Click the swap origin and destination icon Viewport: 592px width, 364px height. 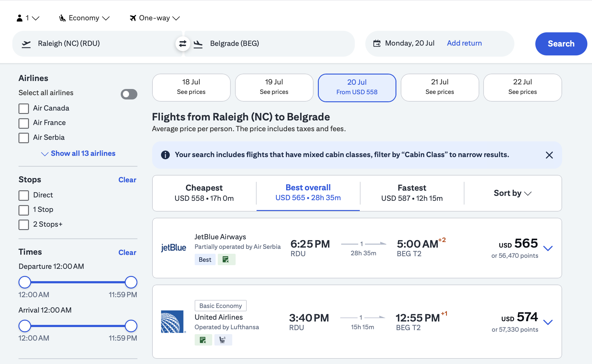click(183, 44)
